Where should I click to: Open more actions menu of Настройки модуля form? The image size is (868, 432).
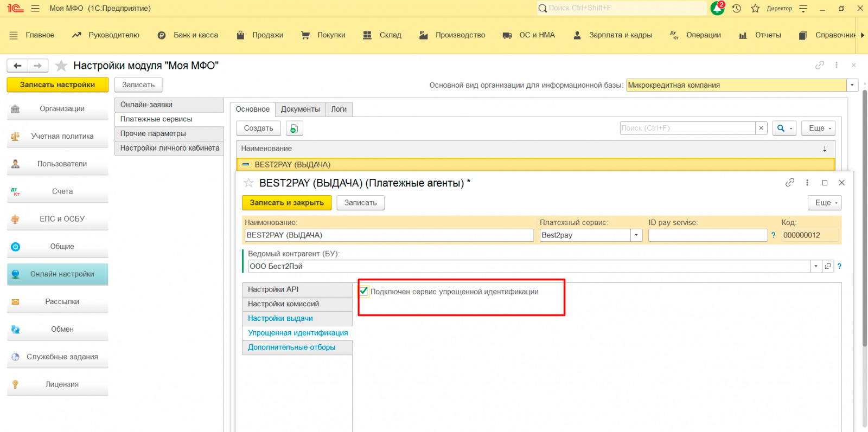pos(837,65)
